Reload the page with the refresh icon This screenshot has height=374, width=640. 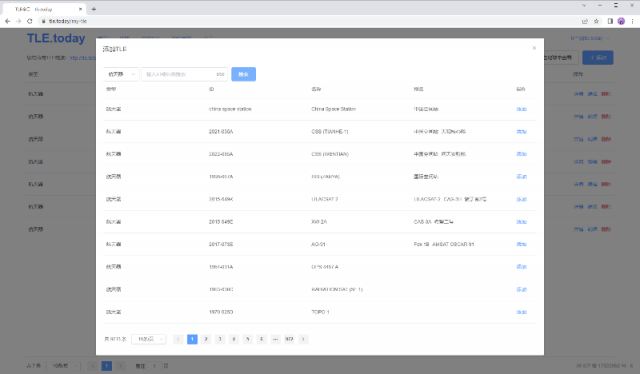[29, 21]
